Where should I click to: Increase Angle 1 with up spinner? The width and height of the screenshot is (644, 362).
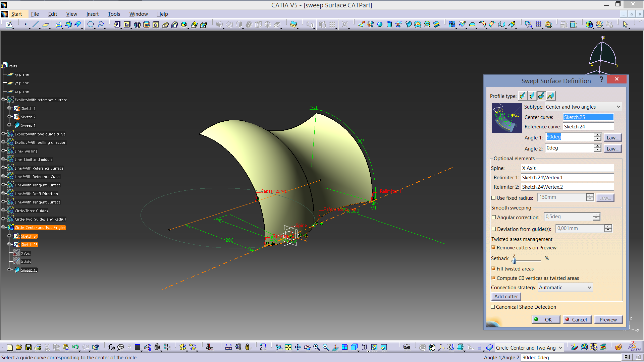[x=597, y=135]
